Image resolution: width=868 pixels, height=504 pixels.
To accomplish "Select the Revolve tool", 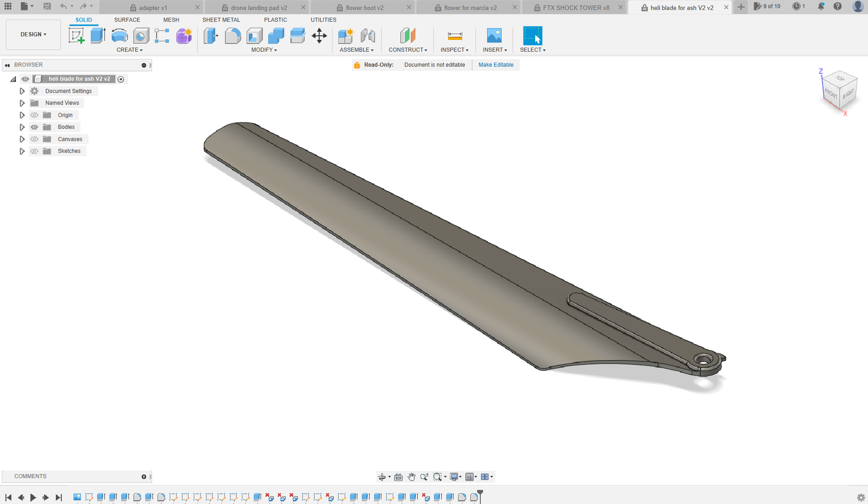I will 119,35.
